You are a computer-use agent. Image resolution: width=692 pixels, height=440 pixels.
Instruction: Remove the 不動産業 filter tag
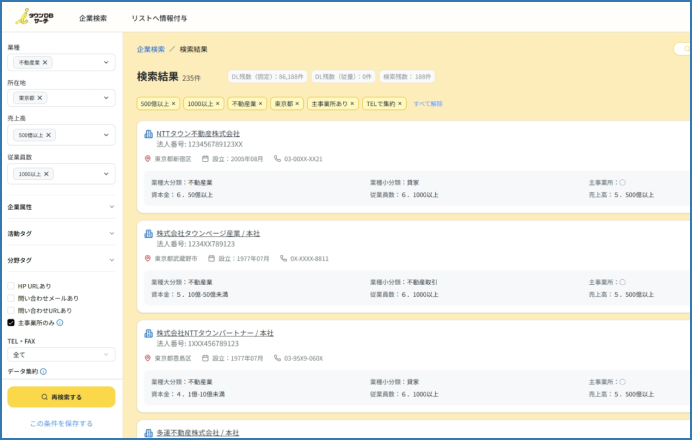pos(260,104)
